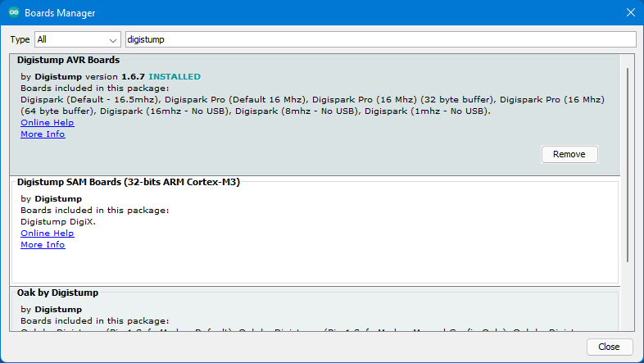Open More Info link for Digistump AVR Boards
This screenshot has height=363, width=644.
click(43, 134)
